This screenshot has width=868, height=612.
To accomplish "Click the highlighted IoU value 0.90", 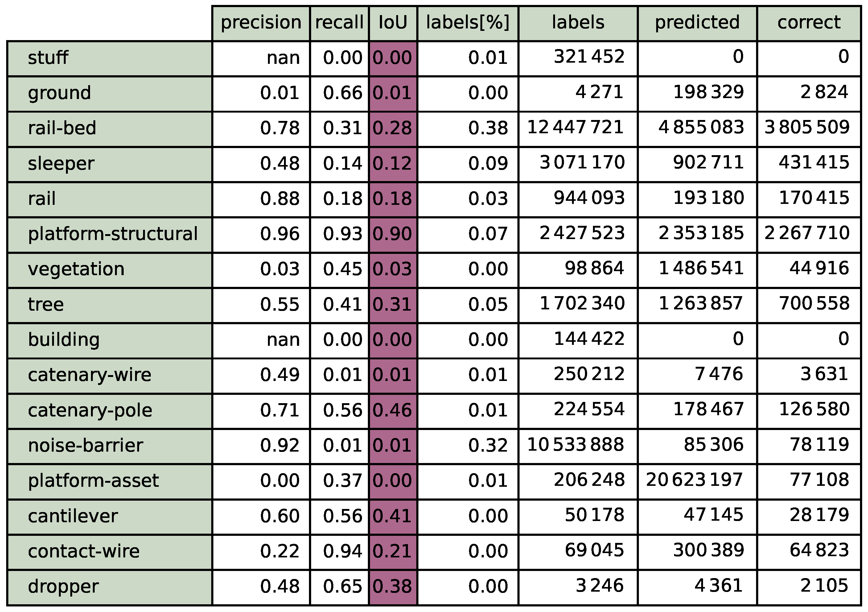I will (393, 234).
